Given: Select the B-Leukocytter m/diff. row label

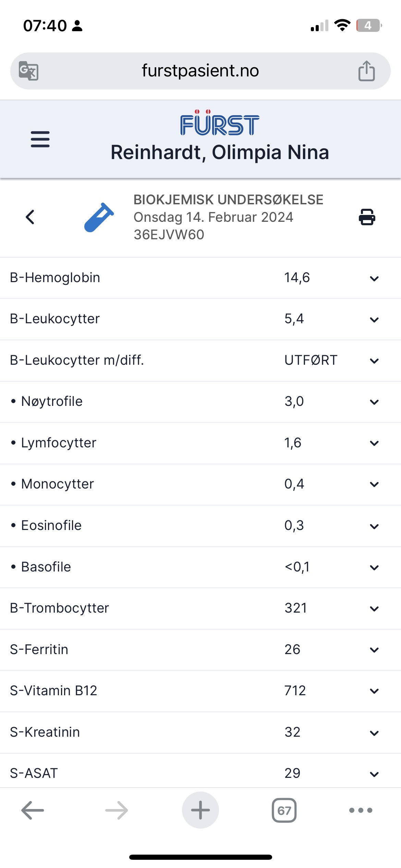Looking at the screenshot, I should pos(77,360).
